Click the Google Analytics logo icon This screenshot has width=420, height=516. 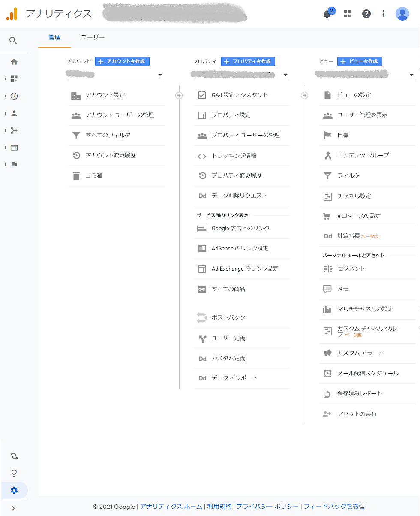click(x=12, y=14)
